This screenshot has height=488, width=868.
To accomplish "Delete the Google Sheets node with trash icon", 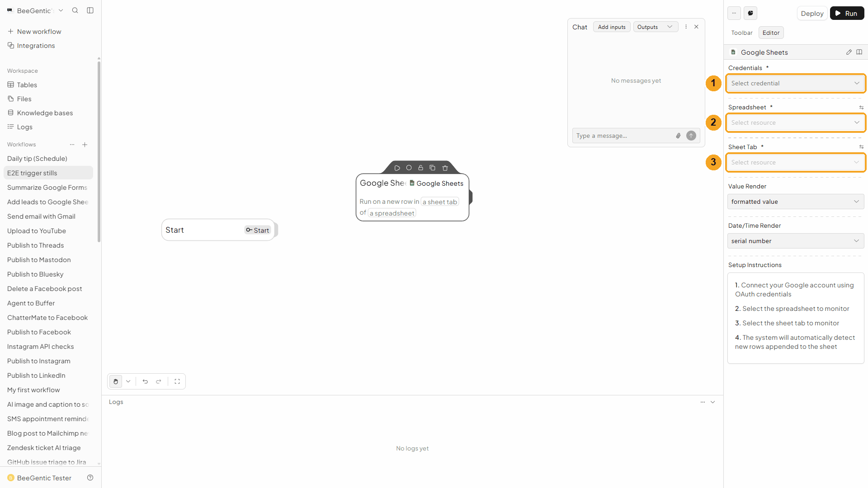I will click(x=445, y=168).
